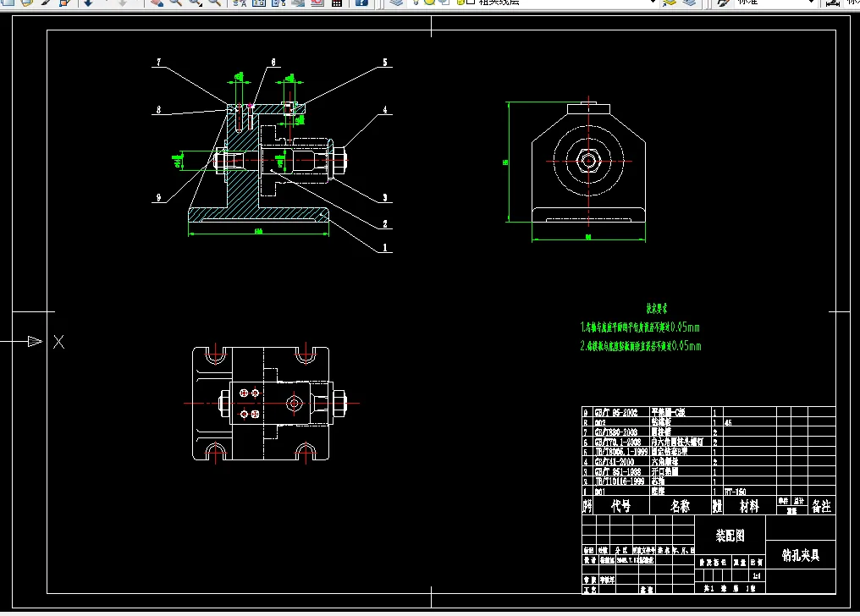The image size is (860, 616).
Task: Select the UCS X axis icon
Action: 58,342
